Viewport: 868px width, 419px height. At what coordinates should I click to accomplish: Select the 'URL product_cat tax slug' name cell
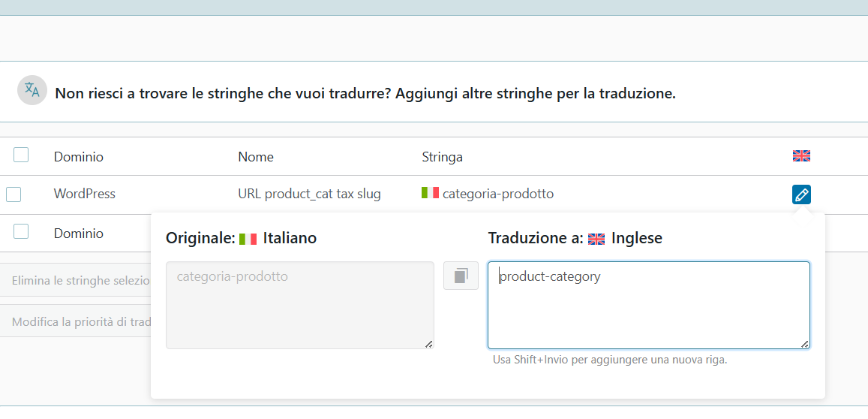(309, 194)
